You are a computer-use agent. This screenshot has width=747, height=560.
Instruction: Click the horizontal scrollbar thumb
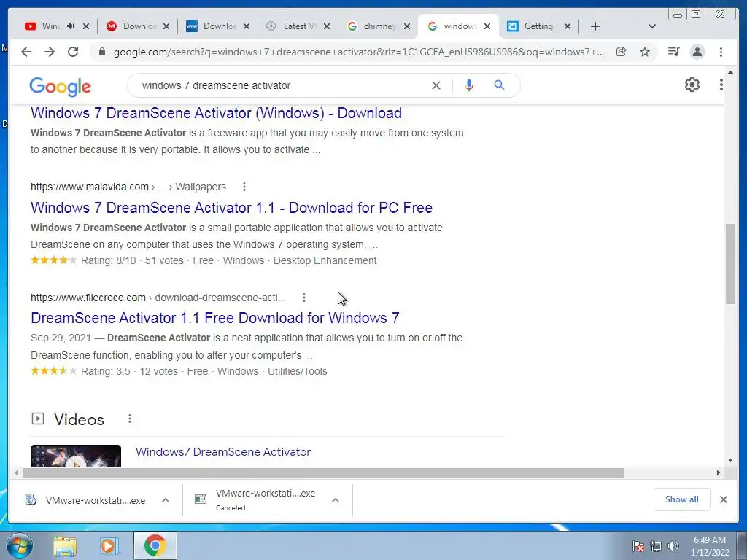coord(323,472)
